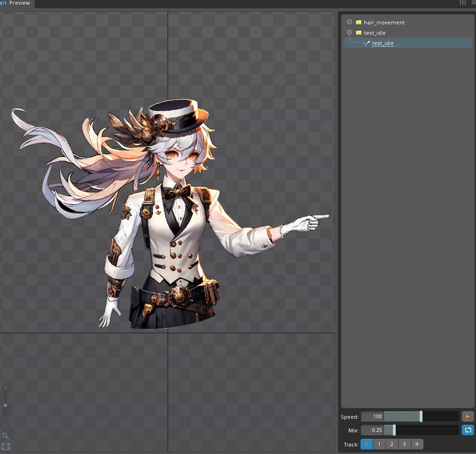The width and height of the screenshot is (476, 454).
Task: Select the test_idle animation entry
Action: (383, 43)
